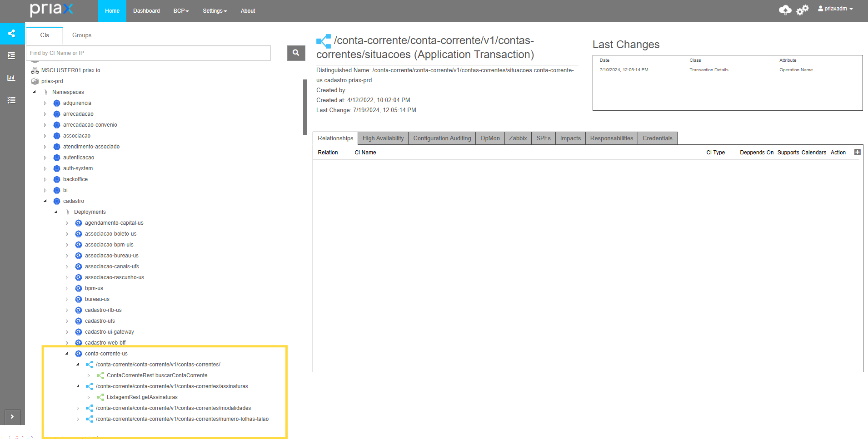Select the cadastro-ui-gateway tree item
The width and height of the screenshot is (868, 439).
(x=110, y=332)
